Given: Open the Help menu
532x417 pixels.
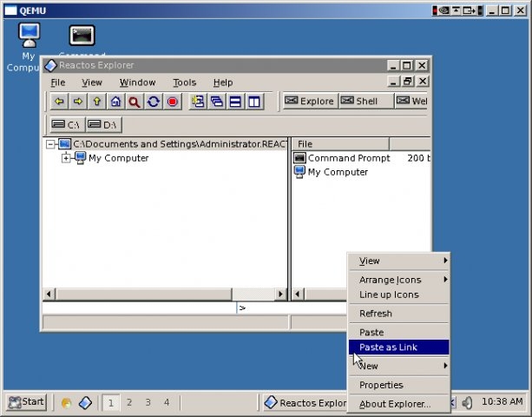Looking at the screenshot, I should (x=223, y=83).
